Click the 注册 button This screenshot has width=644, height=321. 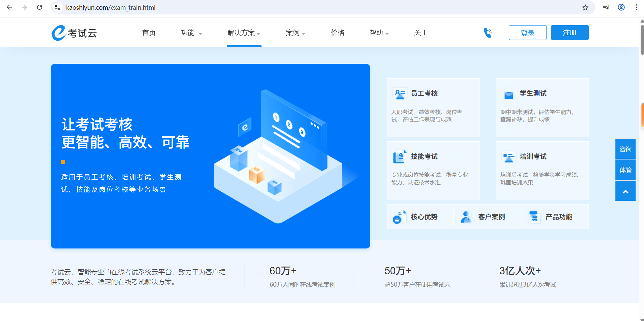(570, 33)
